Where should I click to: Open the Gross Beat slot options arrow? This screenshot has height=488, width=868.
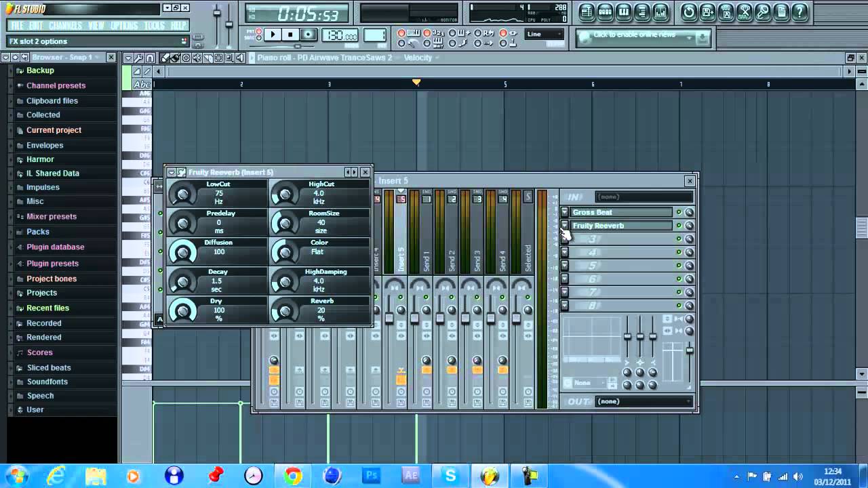pos(565,212)
